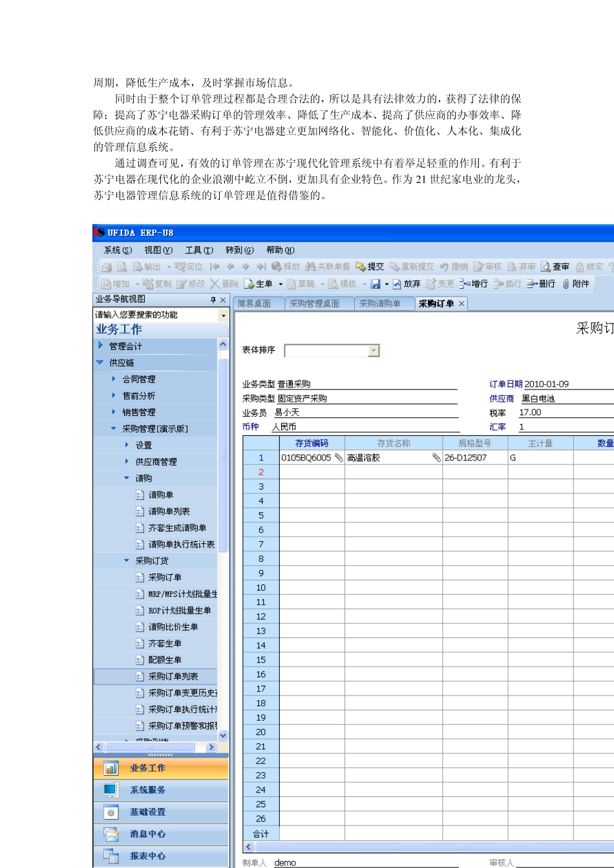Image resolution: width=614 pixels, height=868 pixels.
Task: Click the 删除 delete toolbar button
Action: tap(224, 284)
